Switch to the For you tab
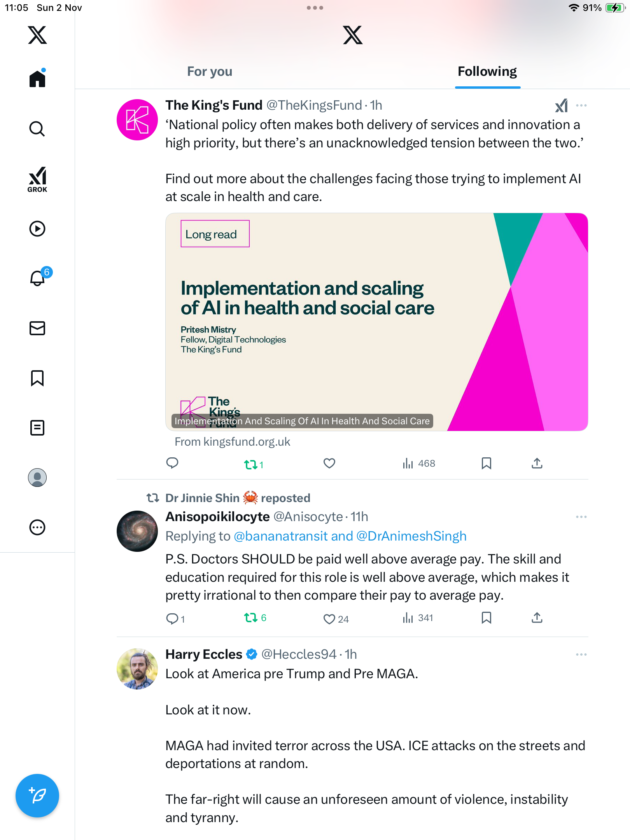The width and height of the screenshot is (630, 840). (x=210, y=72)
